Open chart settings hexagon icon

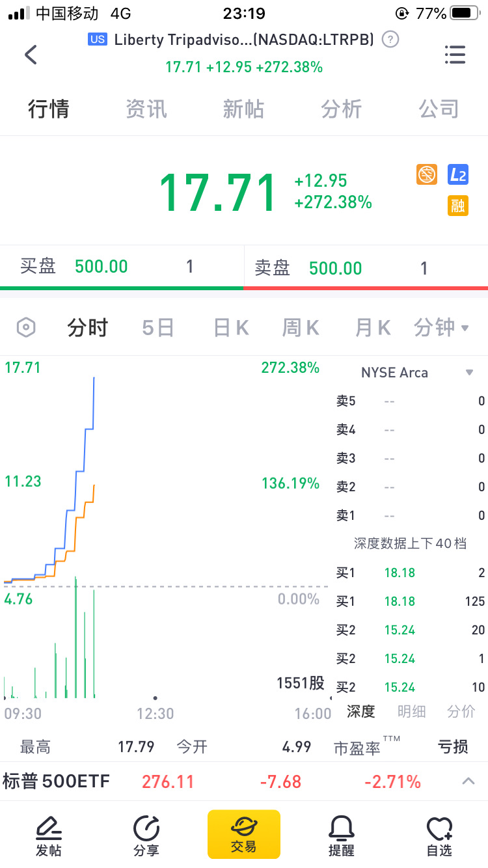click(25, 327)
